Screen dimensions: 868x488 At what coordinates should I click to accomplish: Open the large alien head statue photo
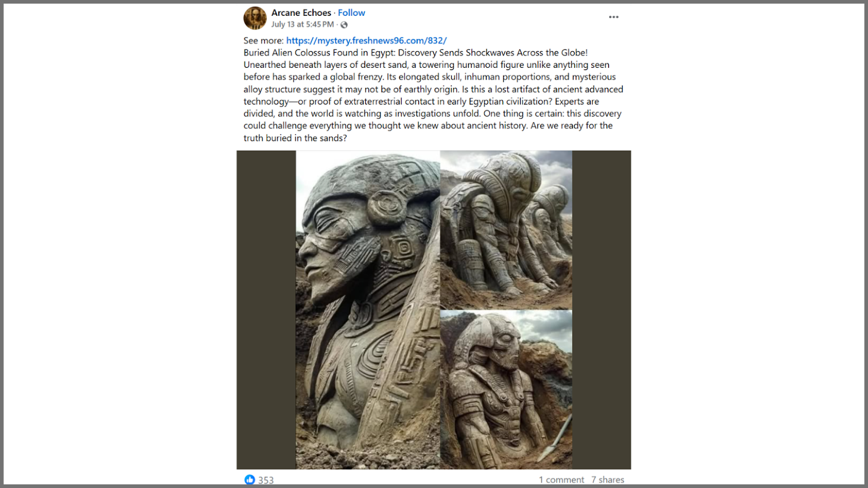click(x=368, y=310)
